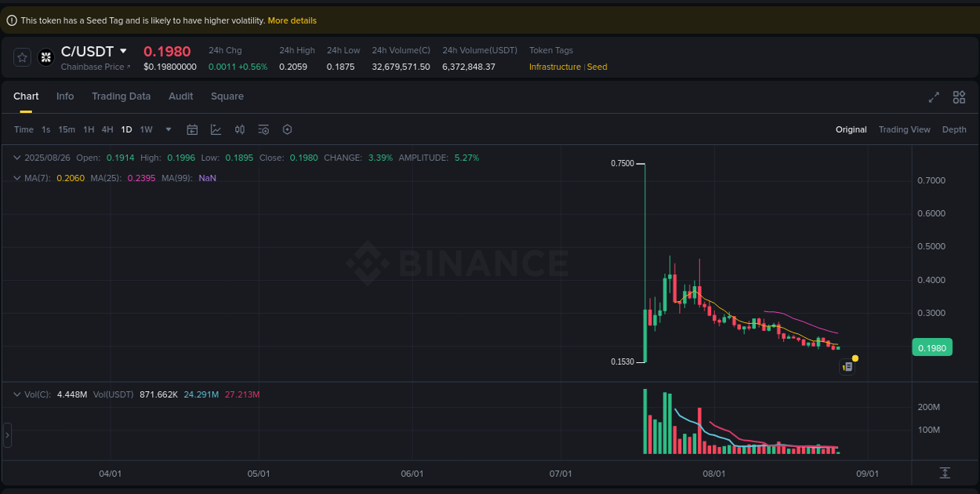The height and width of the screenshot is (494, 980).
Task: Open the timeframe dropdown arrow next to 1W
Action: (x=167, y=129)
